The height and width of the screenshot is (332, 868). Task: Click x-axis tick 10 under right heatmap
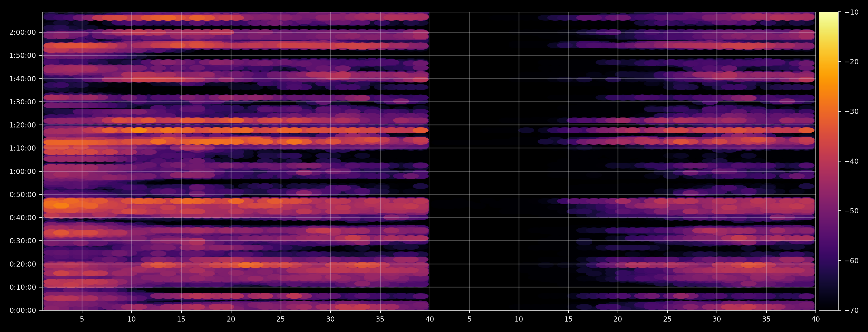[x=519, y=319]
